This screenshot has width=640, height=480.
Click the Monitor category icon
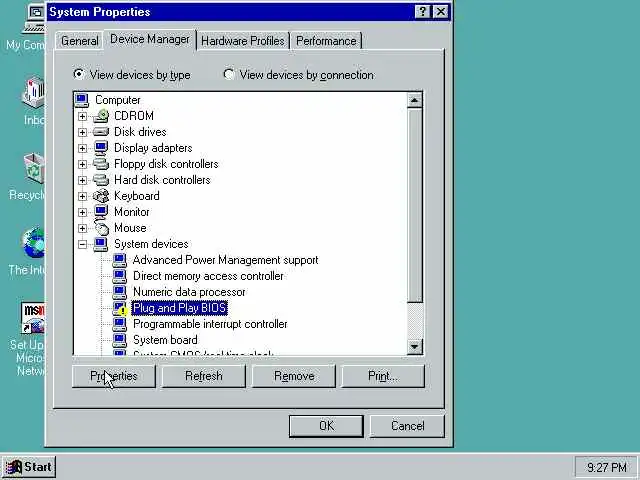click(101, 212)
